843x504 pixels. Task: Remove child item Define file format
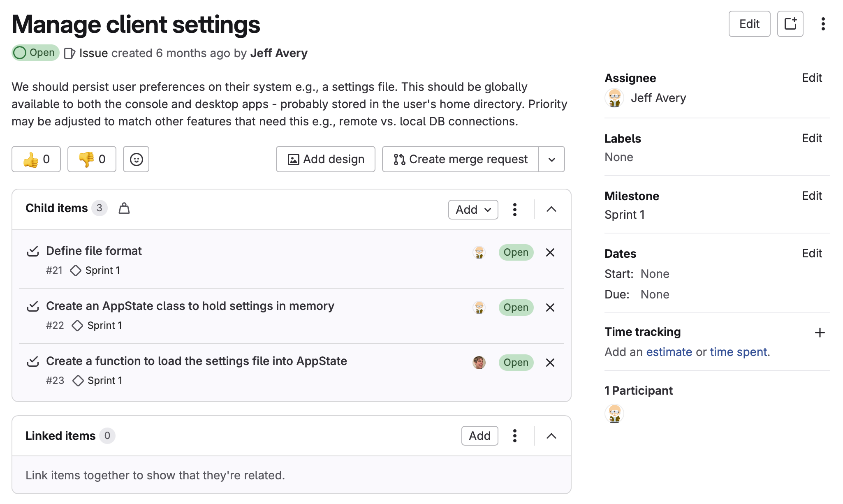tap(550, 252)
